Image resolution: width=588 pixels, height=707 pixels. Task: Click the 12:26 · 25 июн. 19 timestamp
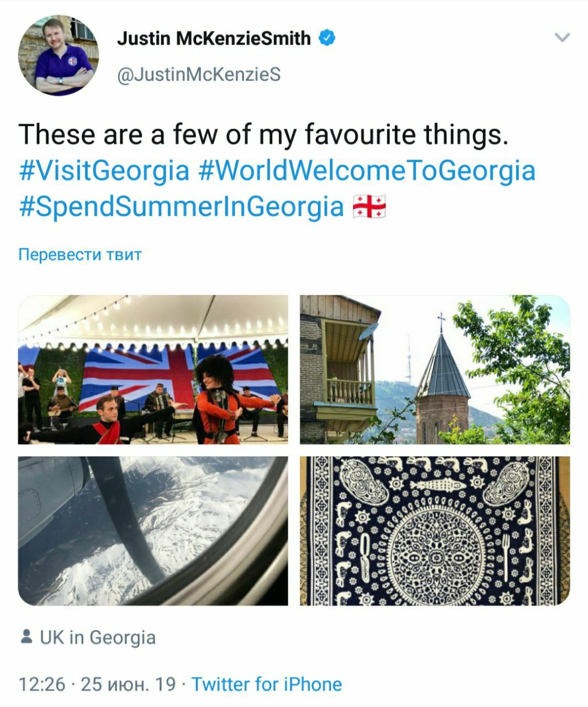[97, 684]
